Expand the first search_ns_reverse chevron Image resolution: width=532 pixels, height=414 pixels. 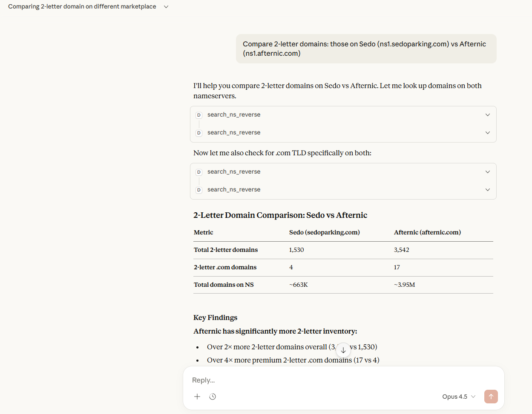tap(488, 115)
